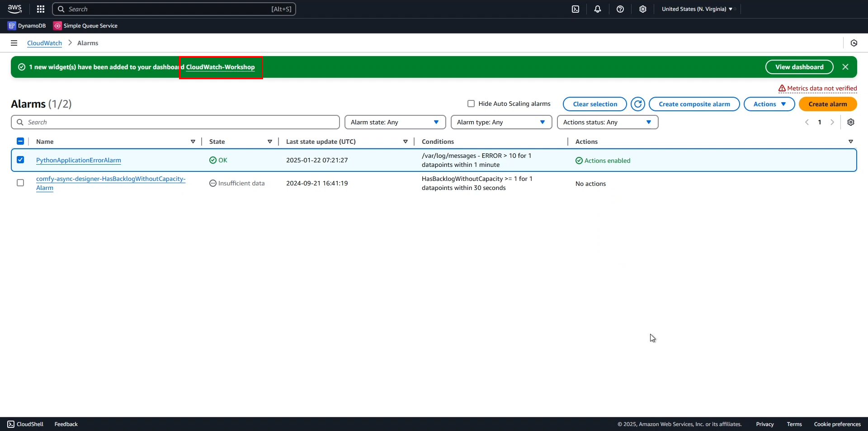
Task: Open the PythonApplicationErrorAlarm link
Action: pos(79,160)
